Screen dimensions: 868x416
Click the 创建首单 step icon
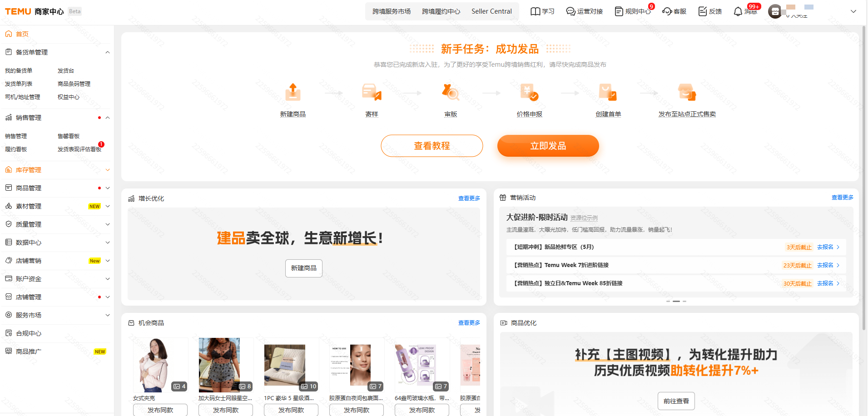click(608, 92)
